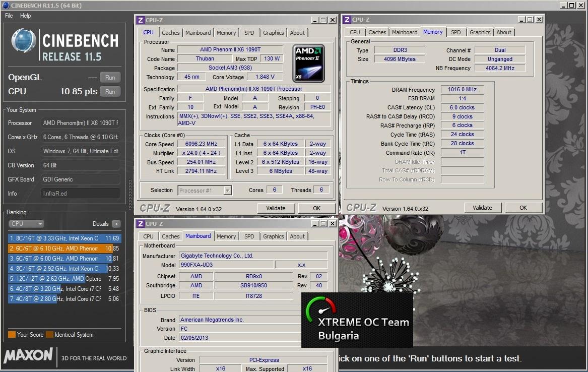Click the DRAM Frequency value 1016.0 MHz
Screen dimensions: 588x372
point(463,89)
